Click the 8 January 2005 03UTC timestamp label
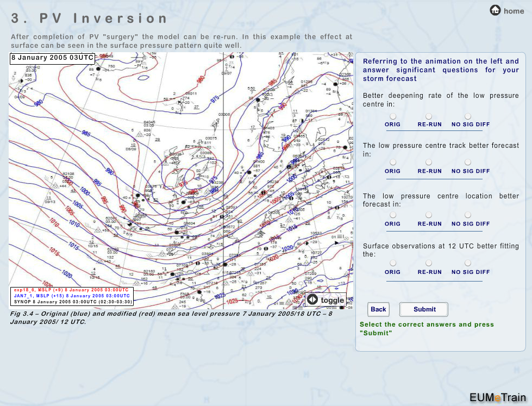Image resolution: width=532 pixels, height=406 pixels. (x=52, y=58)
